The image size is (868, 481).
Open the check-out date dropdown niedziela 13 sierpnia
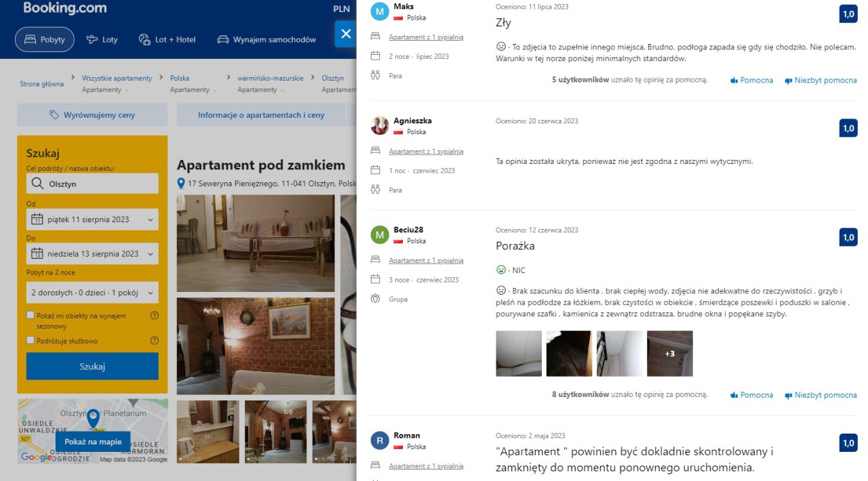click(92, 254)
